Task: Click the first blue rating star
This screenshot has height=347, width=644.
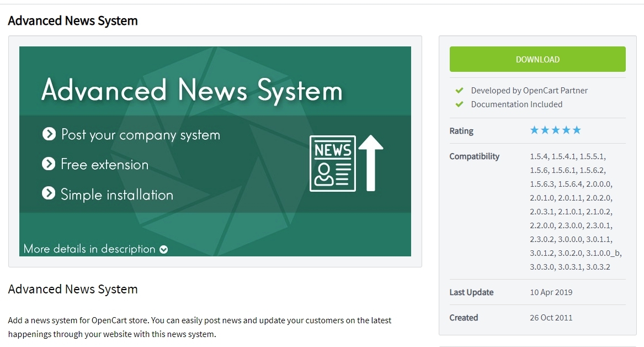Action: click(534, 130)
